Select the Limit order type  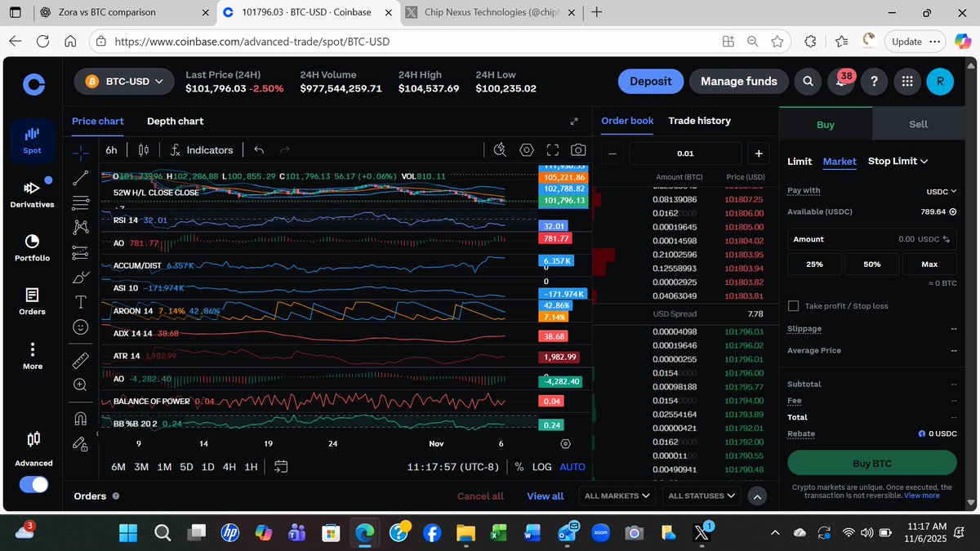coord(800,162)
